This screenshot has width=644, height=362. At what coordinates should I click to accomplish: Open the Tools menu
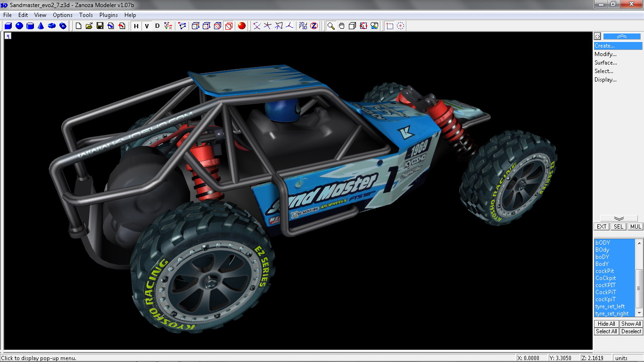(x=86, y=15)
